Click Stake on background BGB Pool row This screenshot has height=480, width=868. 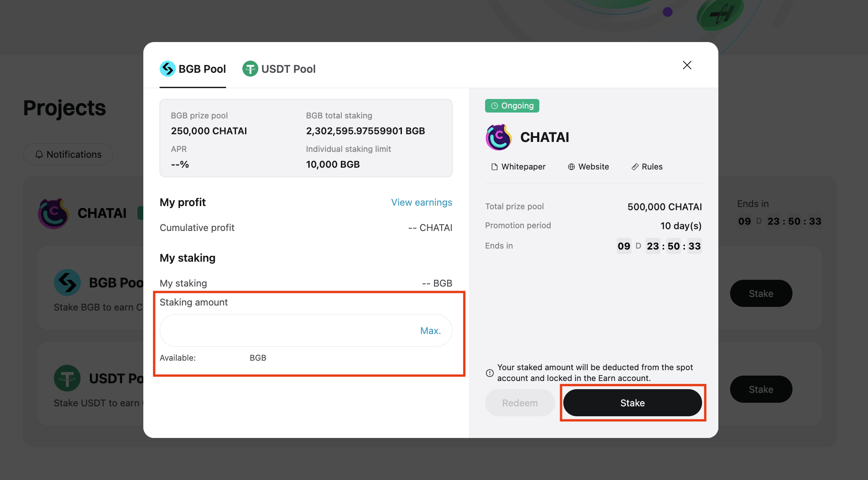coord(761,293)
